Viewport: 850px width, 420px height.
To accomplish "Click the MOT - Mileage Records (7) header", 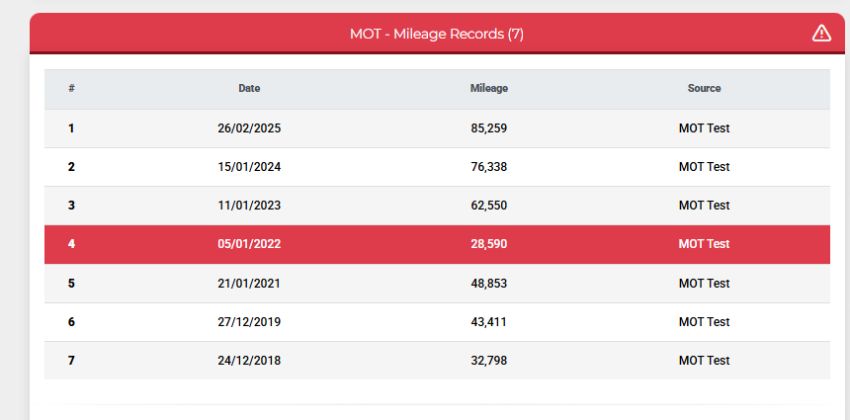I will [436, 34].
